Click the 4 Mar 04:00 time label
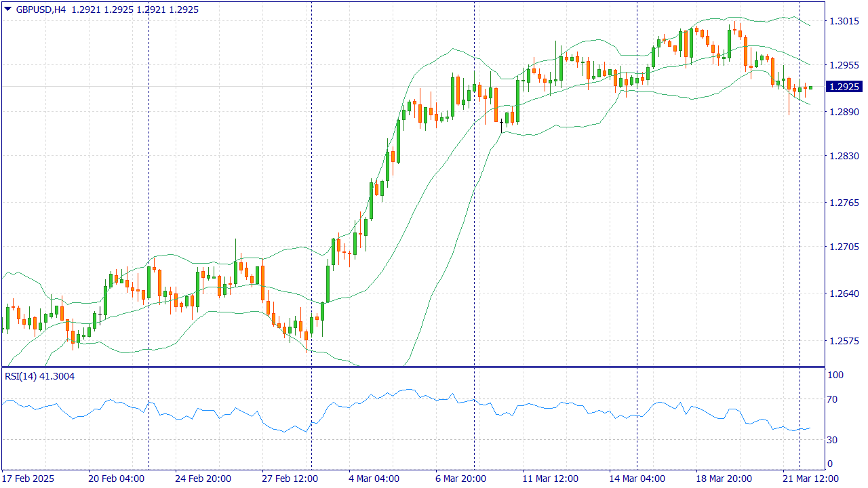This screenshot has width=868, height=488. click(x=374, y=479)
